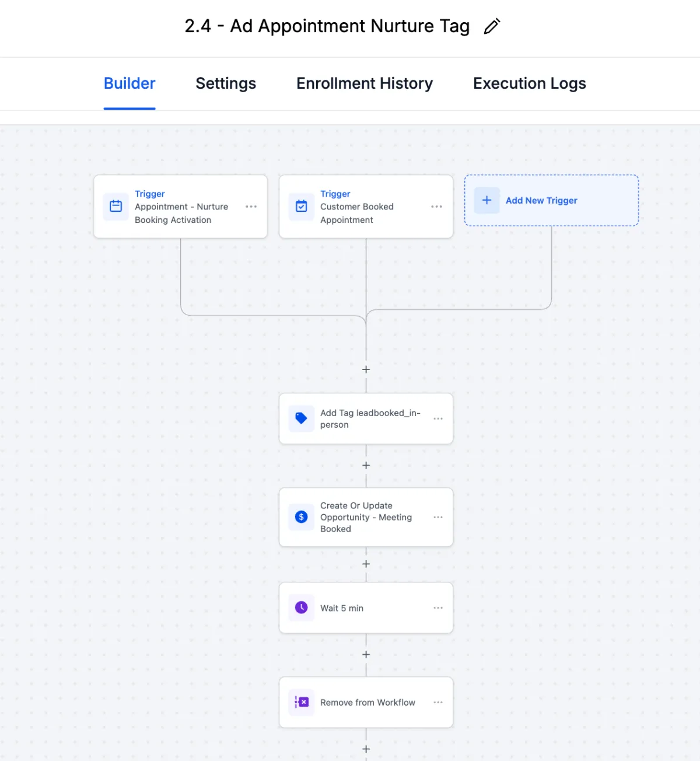Image resolution: width=700 pixels, height=761 pixels.
Task: Add a step above the Add Tag action
Action: click(x=366, y=369)
